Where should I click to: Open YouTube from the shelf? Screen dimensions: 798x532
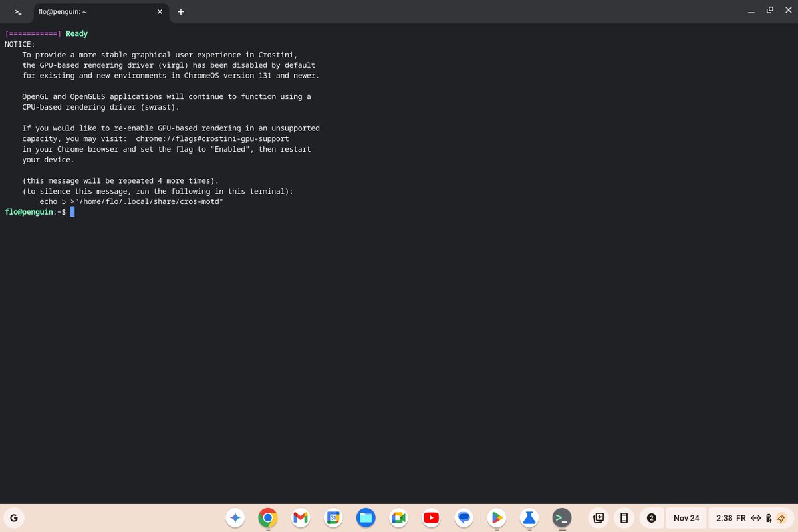(431, 518)
